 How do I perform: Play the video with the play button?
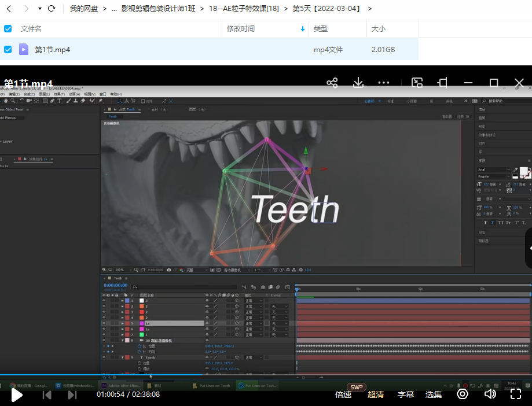coord(17,394)
